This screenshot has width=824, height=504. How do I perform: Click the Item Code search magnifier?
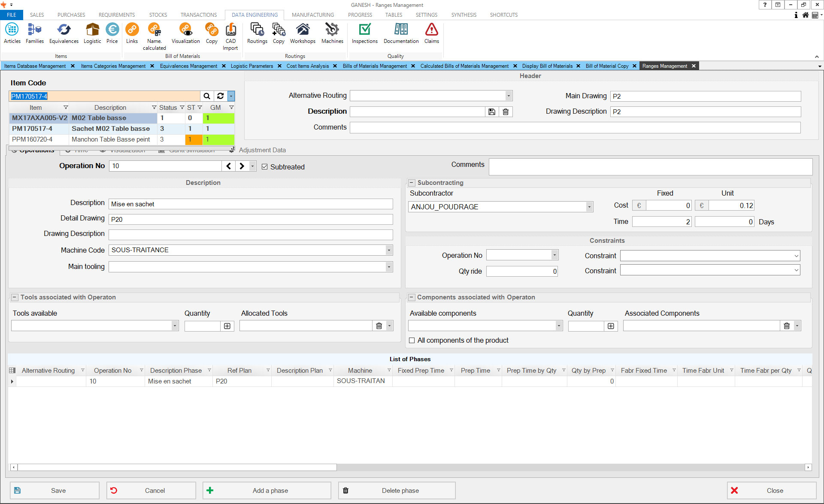tap(207, 96)
